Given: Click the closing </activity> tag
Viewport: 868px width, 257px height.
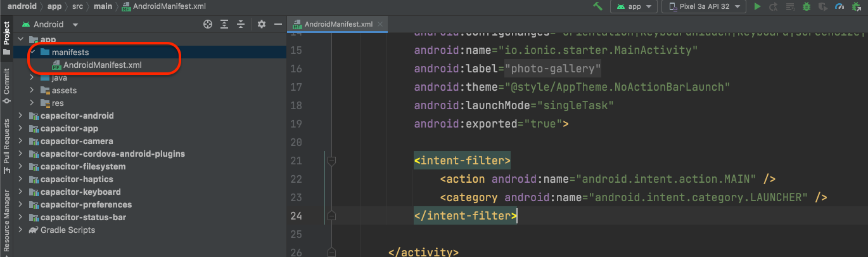Looking at the screenshot, I should pyautogui.click(x=423, y=251).
